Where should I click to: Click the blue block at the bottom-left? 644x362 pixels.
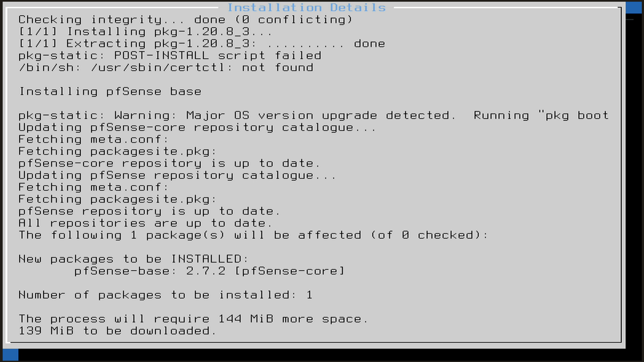(10, 354)
